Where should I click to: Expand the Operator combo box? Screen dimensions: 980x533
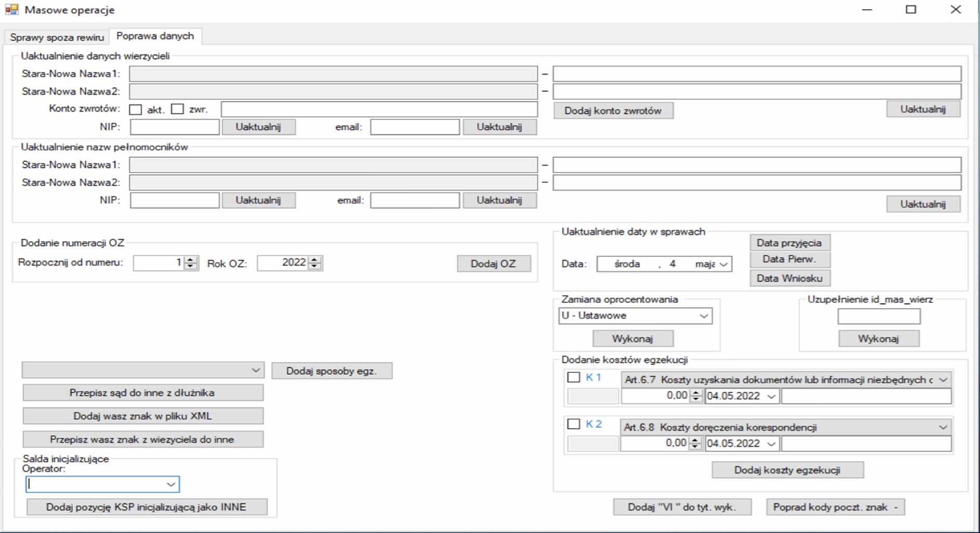point(170,484)
